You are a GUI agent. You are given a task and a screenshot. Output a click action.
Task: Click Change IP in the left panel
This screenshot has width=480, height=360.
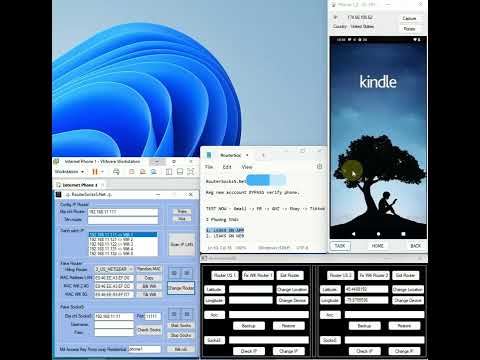[x=288, y=351]
